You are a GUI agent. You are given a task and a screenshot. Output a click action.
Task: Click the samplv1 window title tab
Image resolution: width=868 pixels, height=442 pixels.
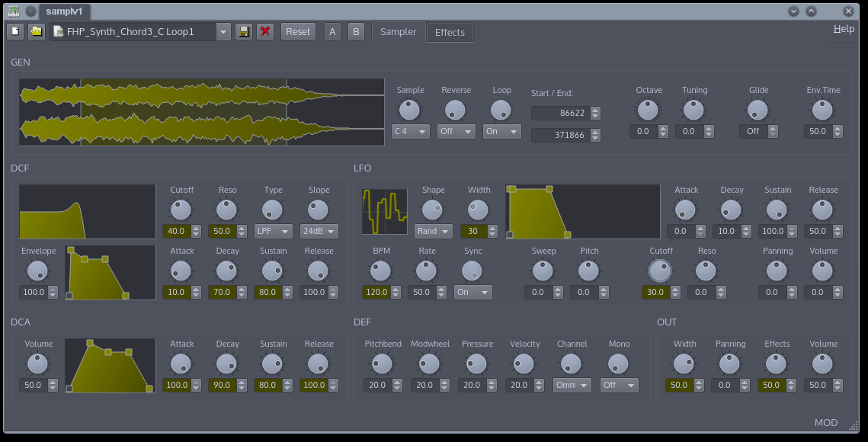pos(64,11)
